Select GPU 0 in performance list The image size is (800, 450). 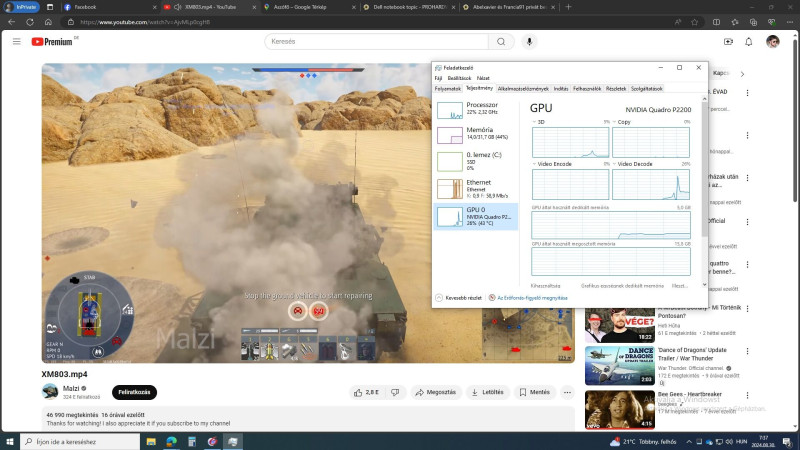tap(476, 216)
